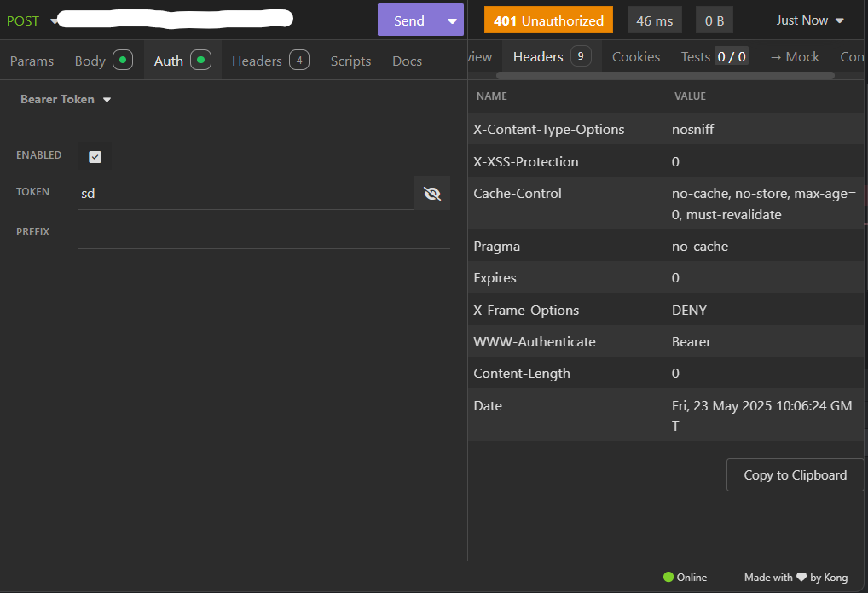Click the Bearer header value
The height and width of the screenshot is (593, 868).
(691, 341)
